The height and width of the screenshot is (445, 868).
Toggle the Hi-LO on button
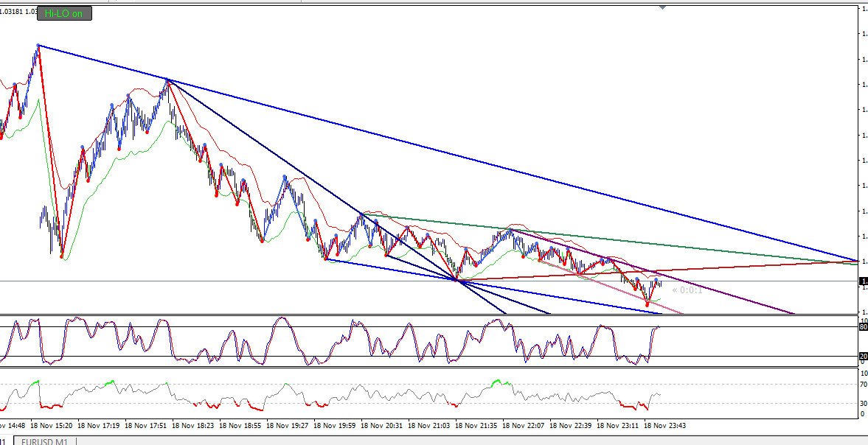click(64, 13)
